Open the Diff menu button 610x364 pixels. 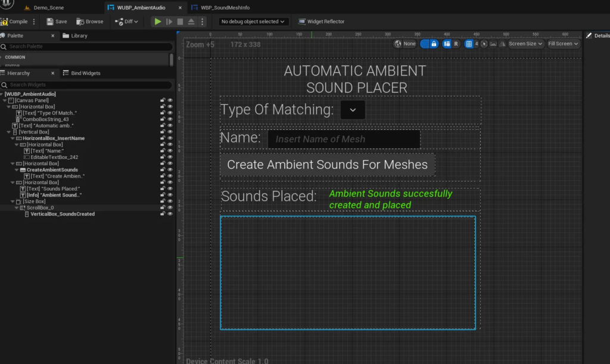(126, 21)
